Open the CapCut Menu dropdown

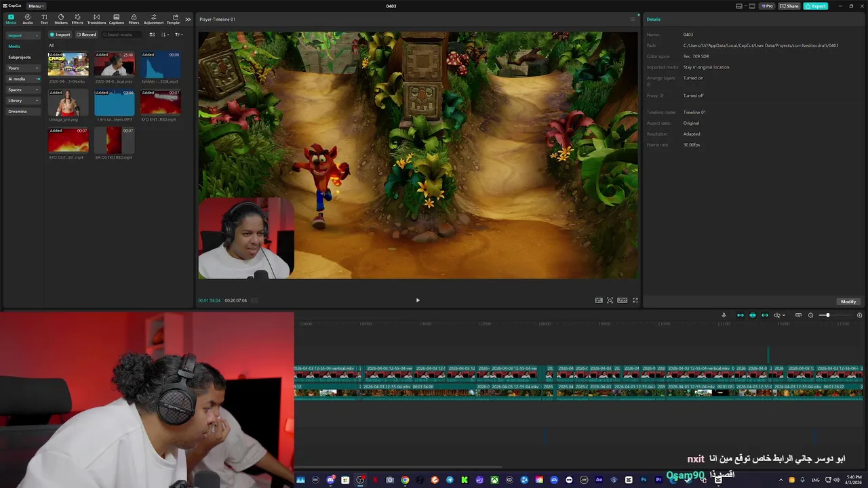pyautogui.click(x=36, y=6)
